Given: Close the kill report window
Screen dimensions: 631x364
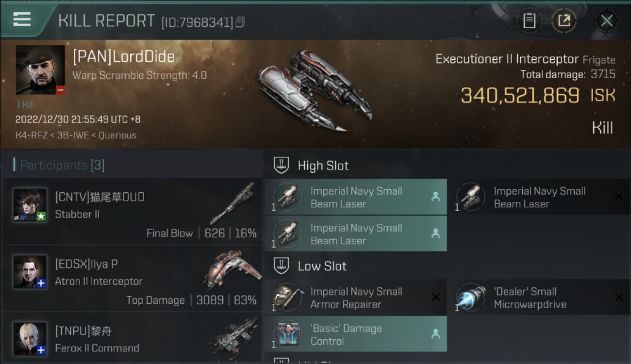Looking at the screenshot, I should pyautogui.click(x=607, y=21).
